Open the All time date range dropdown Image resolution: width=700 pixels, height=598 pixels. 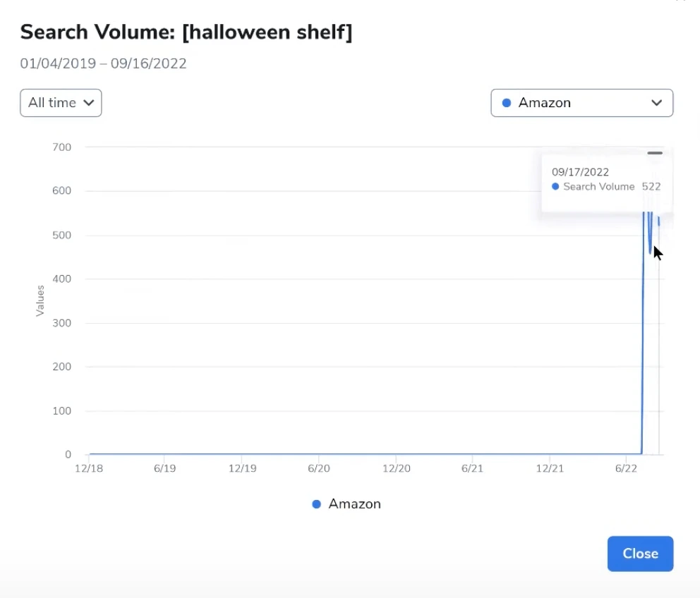click(61, 102)
